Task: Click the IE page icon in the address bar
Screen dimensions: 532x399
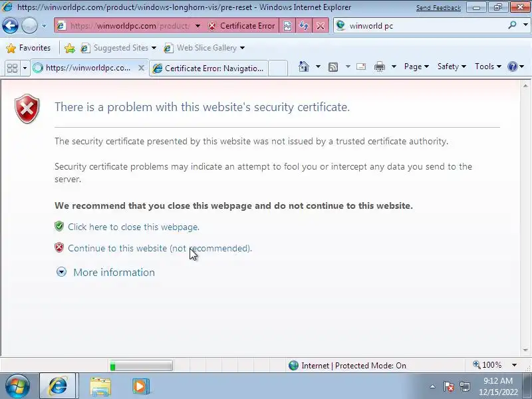Action: click(x=61, y=26)
